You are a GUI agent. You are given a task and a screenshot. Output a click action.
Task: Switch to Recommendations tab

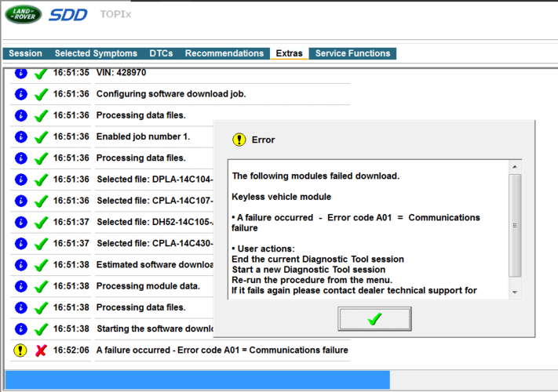pos(224,53)
